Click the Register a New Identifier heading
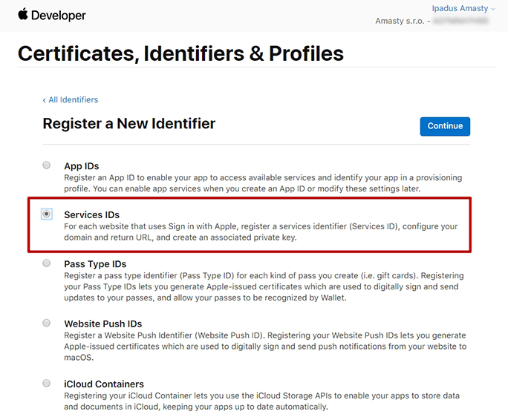 pos(129,124)
